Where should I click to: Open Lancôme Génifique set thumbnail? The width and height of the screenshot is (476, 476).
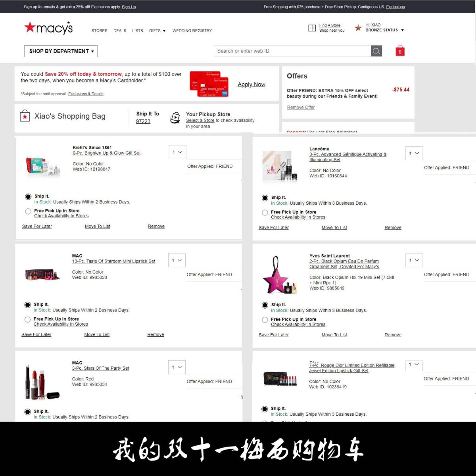pyautogui.click(x=280, y=165)
